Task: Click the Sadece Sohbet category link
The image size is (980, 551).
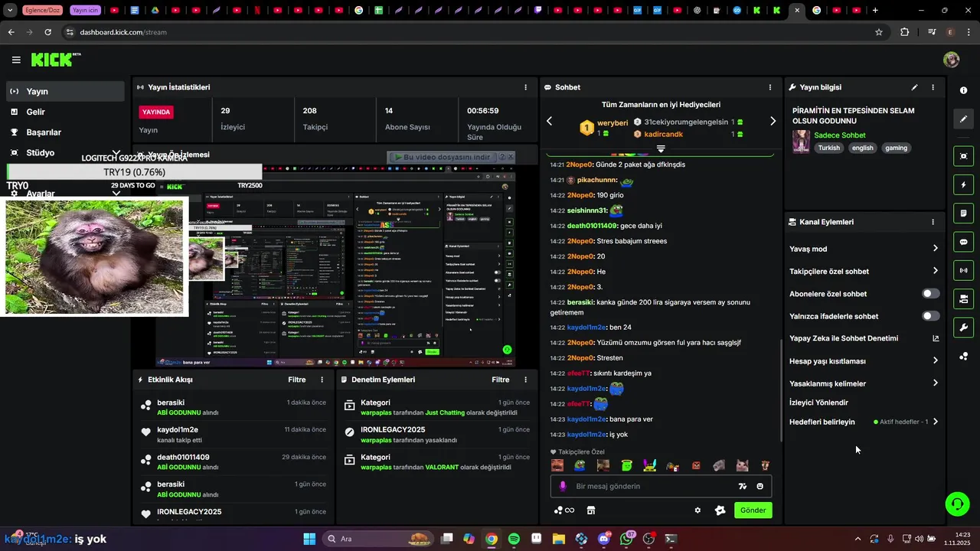Action: (839, 135)
